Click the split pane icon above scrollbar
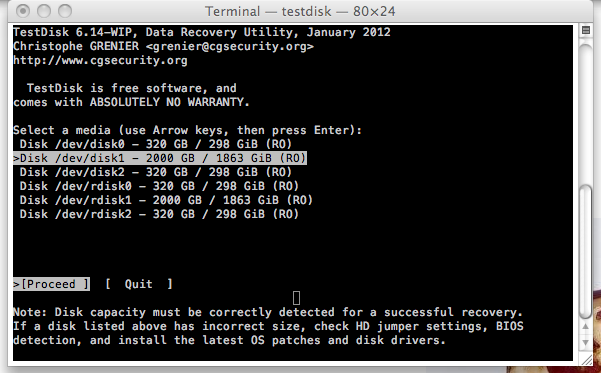This screenshot has width=601, height=373. click(x=586, y=30)
